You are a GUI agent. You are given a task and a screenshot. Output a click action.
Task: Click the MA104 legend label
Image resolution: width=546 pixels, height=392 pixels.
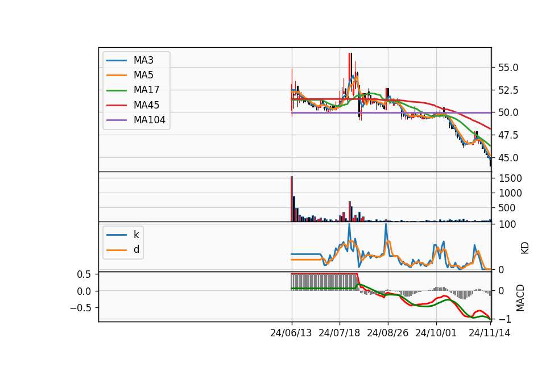(150, 120)
